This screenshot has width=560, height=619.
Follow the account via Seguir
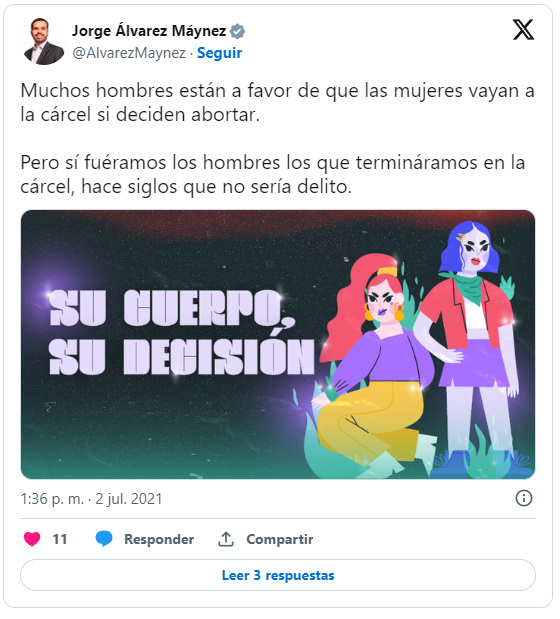coord(221,53)
